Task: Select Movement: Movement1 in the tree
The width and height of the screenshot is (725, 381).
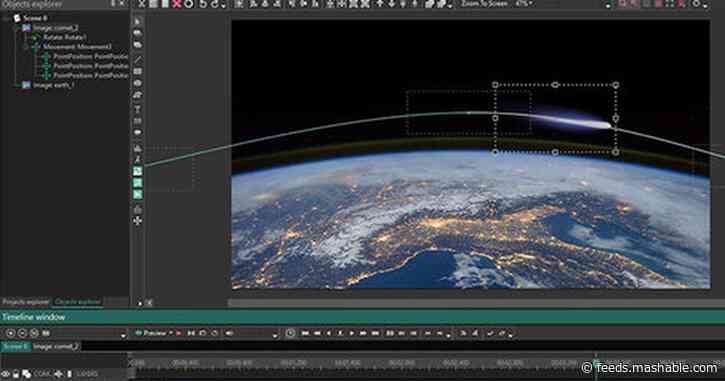Action: (77, 47)
